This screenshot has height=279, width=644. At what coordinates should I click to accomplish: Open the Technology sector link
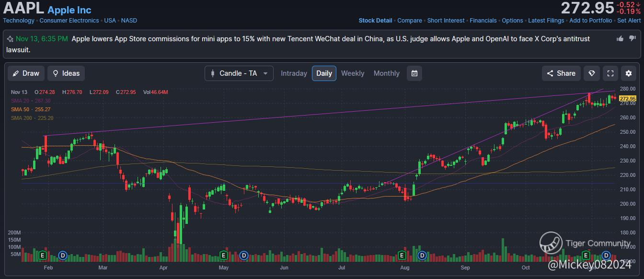tap(19, 21)
